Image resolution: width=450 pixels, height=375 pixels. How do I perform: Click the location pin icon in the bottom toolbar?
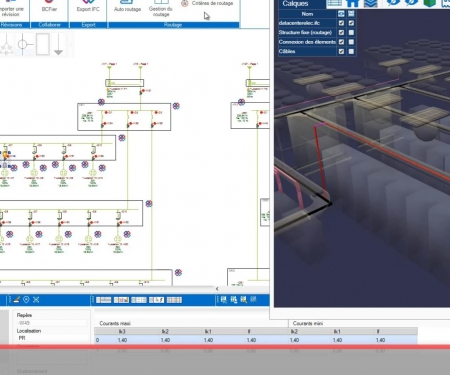pyautogui.click(x=26, y=300)
